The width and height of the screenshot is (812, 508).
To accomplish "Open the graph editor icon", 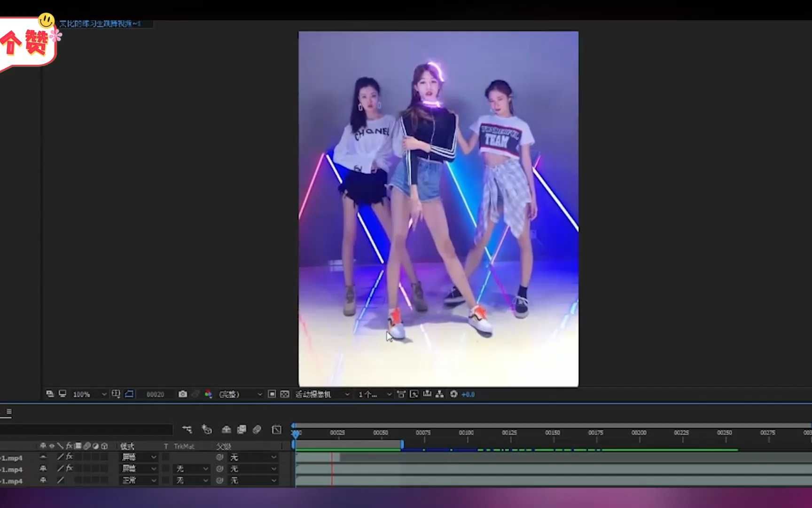I will point(277,429).
